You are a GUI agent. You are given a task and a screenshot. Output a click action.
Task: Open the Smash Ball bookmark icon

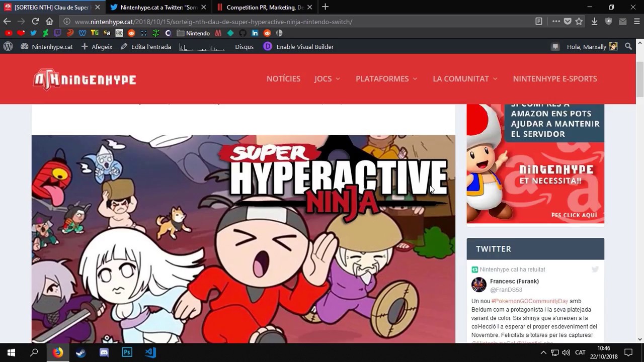tap(279, 33)
